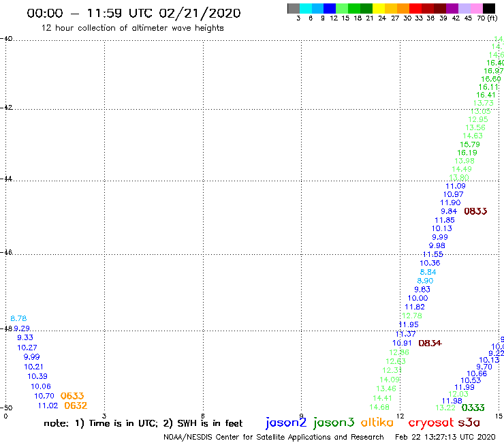Screen dimensions: 504x443
Task: Click the 0333 jason3 time marker
Action: pyautogui.click(x=473, y=408)
